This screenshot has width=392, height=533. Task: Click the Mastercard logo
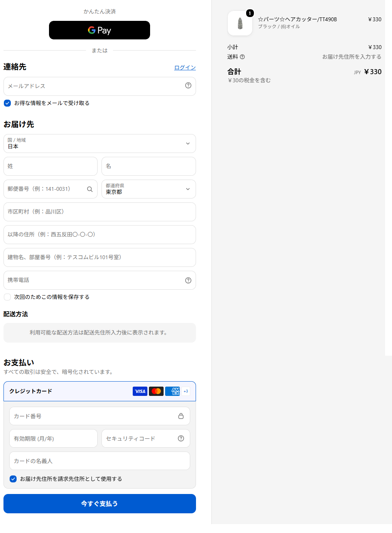click(x=156, y=391)
